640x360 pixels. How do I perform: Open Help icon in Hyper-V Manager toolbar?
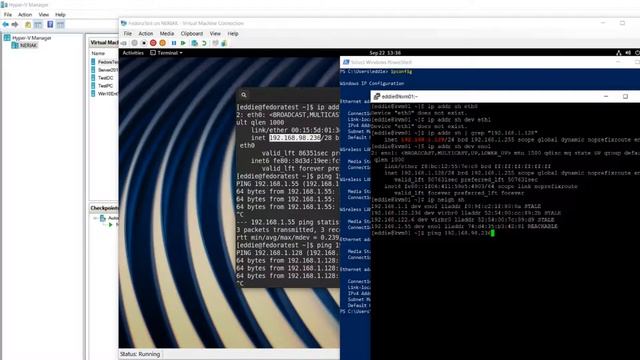(x=50, y=24)
